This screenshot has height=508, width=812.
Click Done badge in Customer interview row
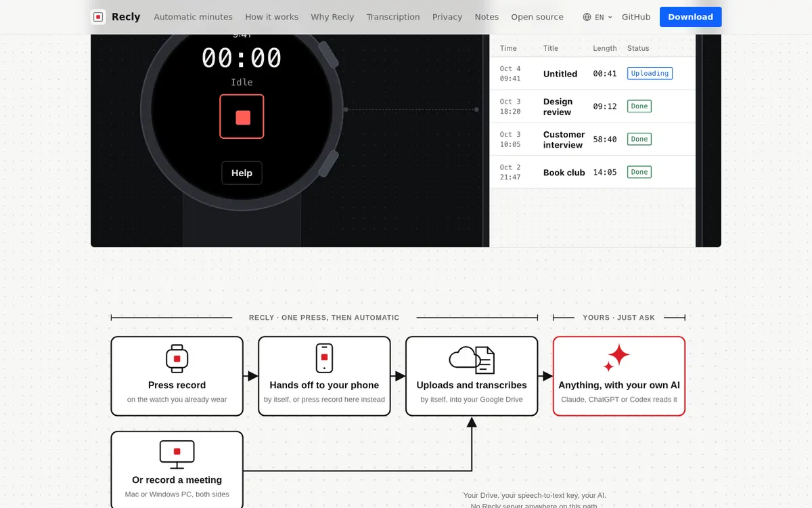coord(639,139)
